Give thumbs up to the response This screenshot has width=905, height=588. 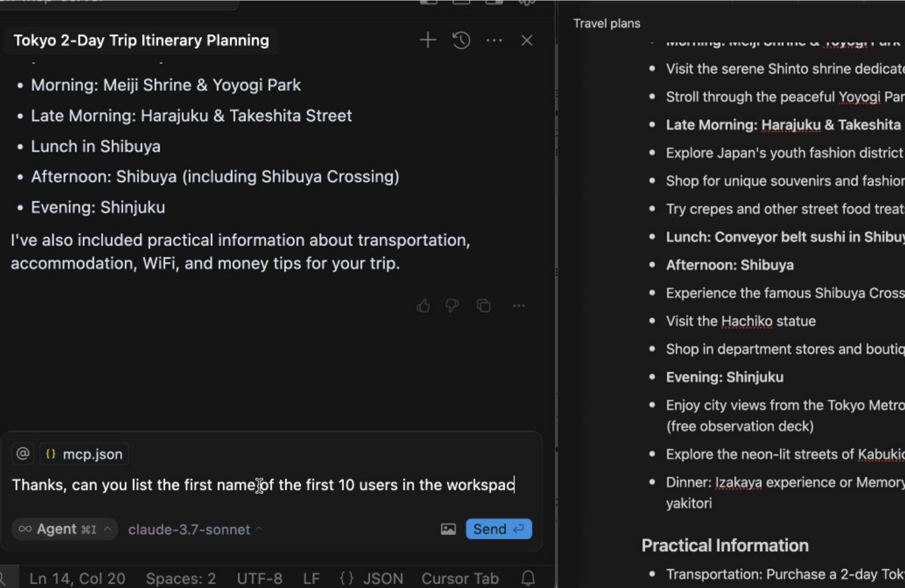pos(423,306)
